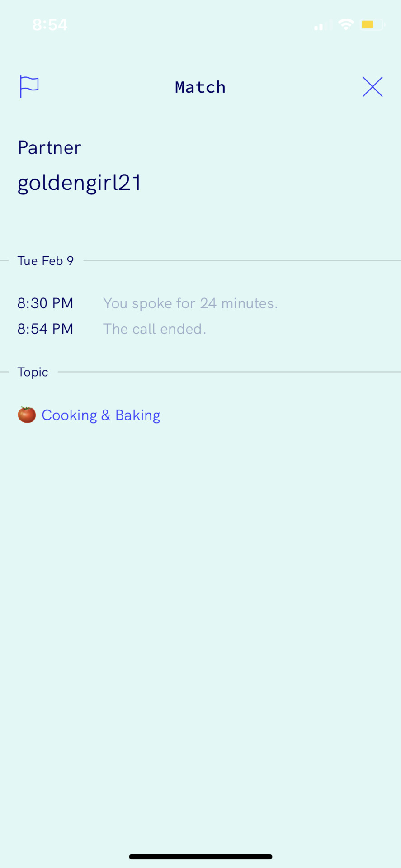
Task: Tap the tomato emoji beside the topic
Action: tap(27, 415)
